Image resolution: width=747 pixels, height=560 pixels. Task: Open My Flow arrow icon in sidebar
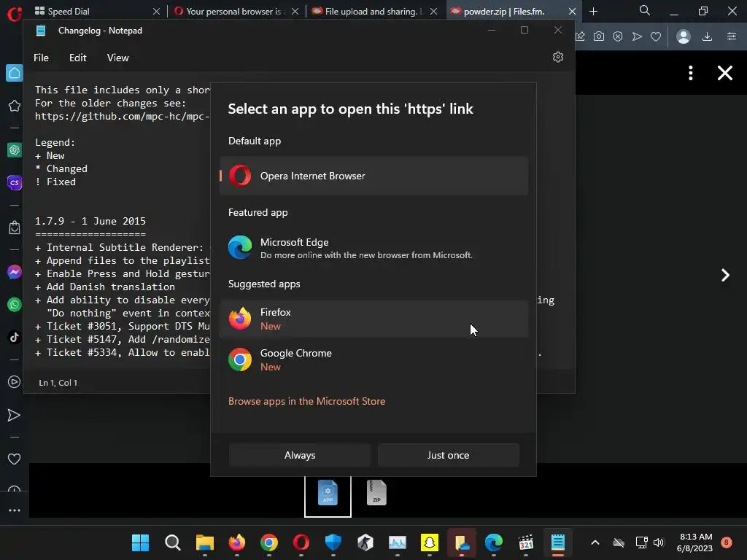coord(15,415)
